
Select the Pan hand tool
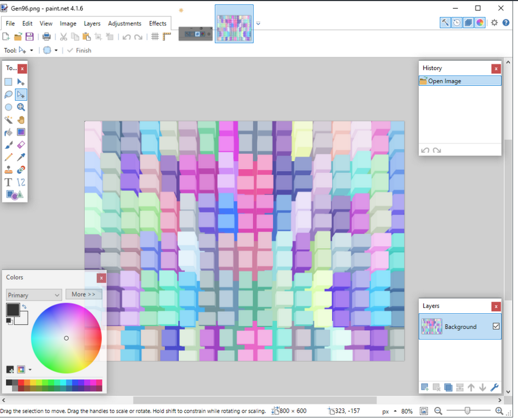point(21,120)
